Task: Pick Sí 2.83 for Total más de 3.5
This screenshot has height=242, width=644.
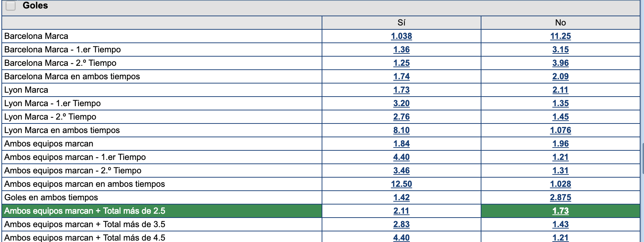Action: coord(401,224)
